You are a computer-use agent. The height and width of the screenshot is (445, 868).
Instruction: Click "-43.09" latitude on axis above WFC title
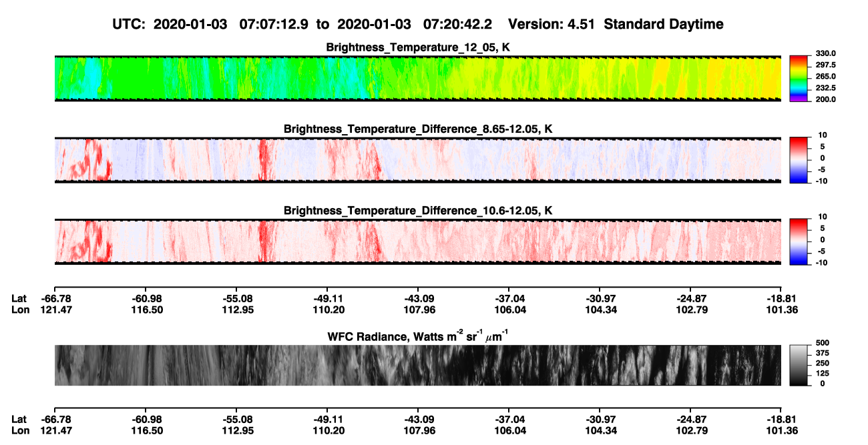coord(418,298)
